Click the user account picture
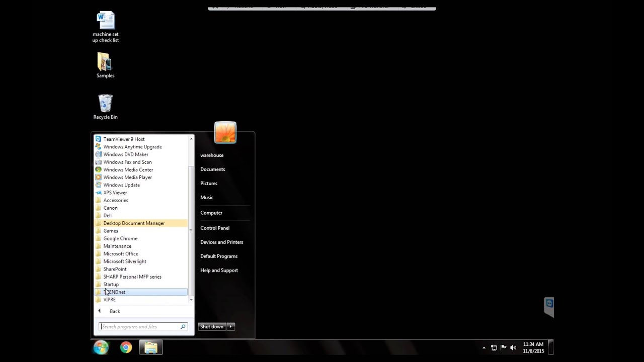The image size is (644, 362). 225,133
